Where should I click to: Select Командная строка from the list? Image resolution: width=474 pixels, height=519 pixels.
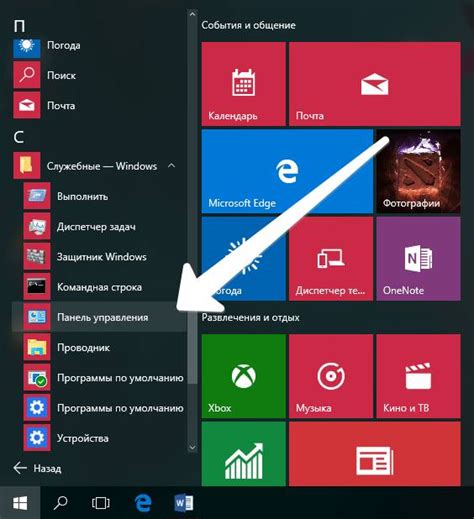[99, 287]
